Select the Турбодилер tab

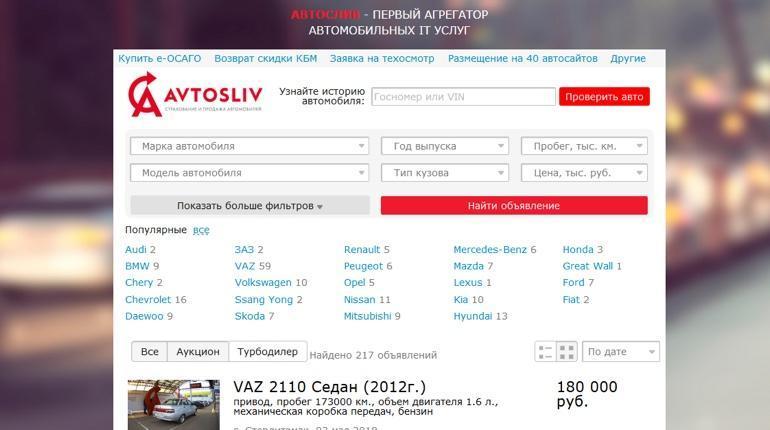[x=268, y=351]
